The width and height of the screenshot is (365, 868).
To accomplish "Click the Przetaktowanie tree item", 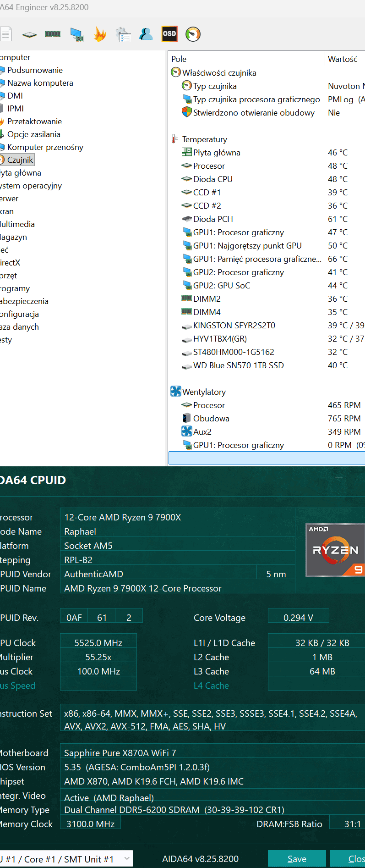I will click(34, 122).
